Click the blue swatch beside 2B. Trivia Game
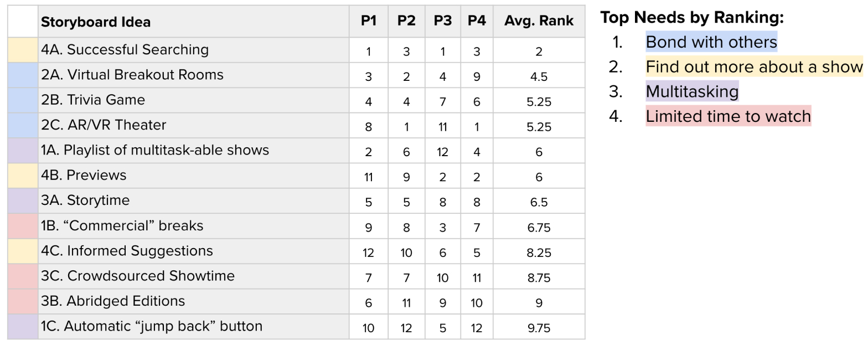Image resolution: width=868 pixels, height=345 pixels. (23, 100)
